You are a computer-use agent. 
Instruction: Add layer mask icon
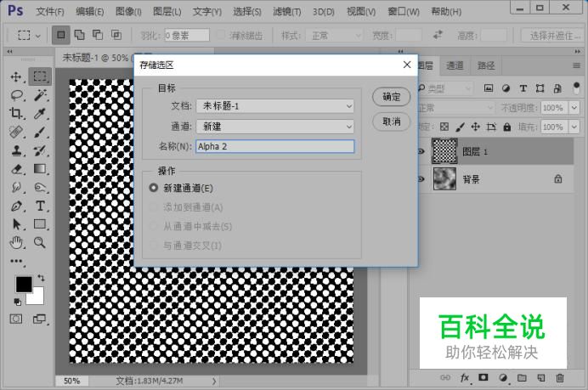point(483,377)
